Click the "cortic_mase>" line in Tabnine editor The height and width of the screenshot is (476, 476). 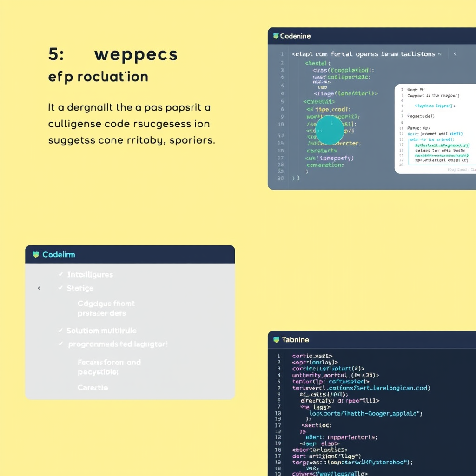pyautogui.click(x=312, y=356)
